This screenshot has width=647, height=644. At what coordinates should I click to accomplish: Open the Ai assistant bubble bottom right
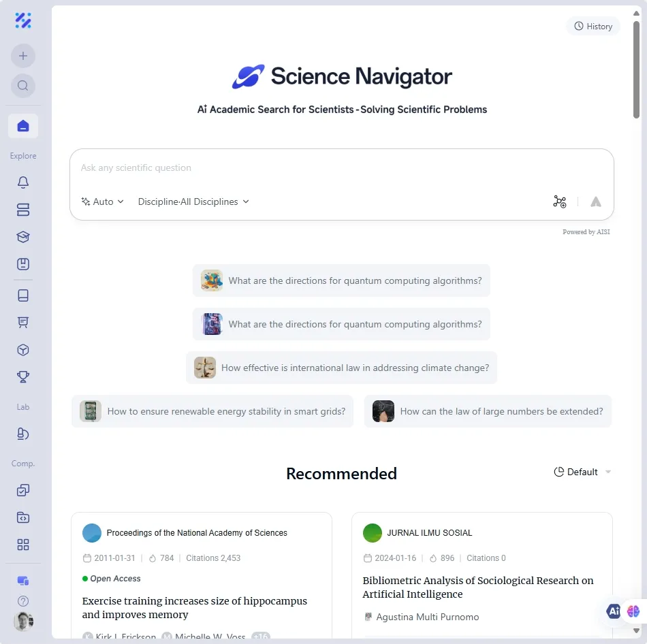(x=613, y=611)
